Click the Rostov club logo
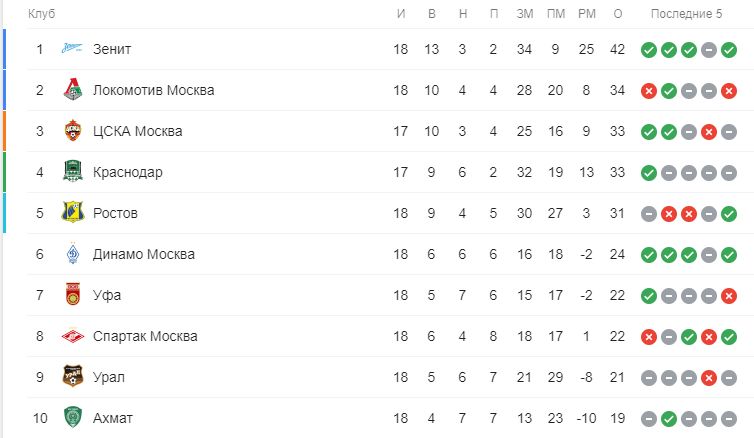Viewport: 754px width, 438px height. pos(73,213)
